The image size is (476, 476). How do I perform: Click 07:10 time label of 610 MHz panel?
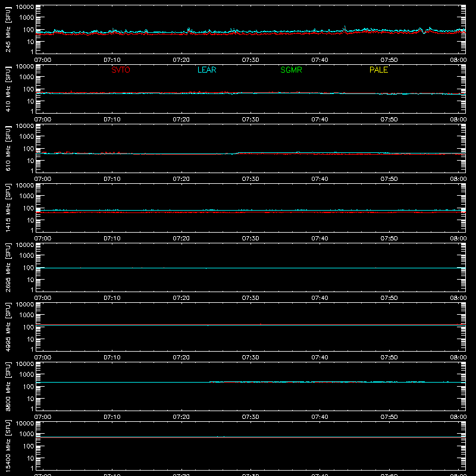112,179
